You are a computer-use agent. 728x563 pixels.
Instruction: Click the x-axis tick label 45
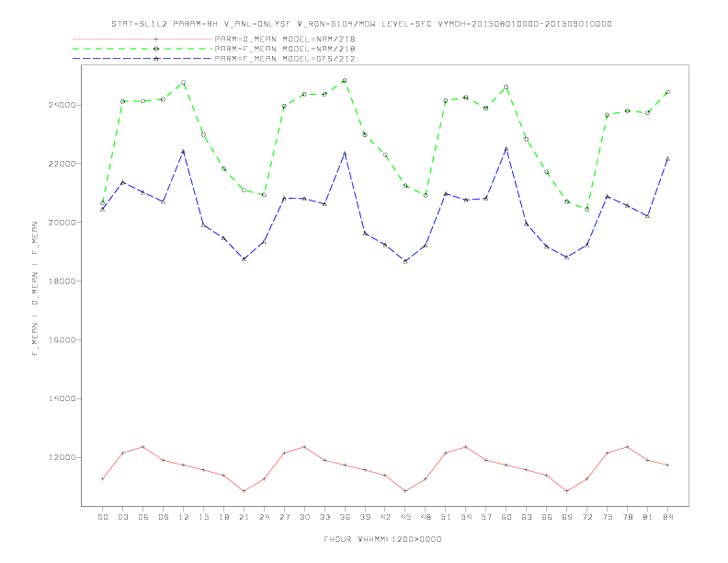point(405,517)
